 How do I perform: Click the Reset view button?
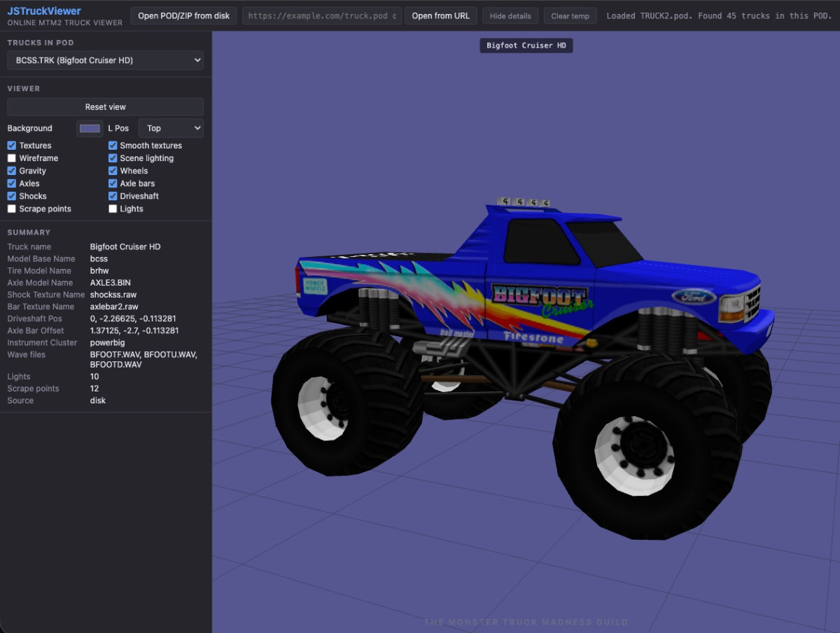[106, 107]
